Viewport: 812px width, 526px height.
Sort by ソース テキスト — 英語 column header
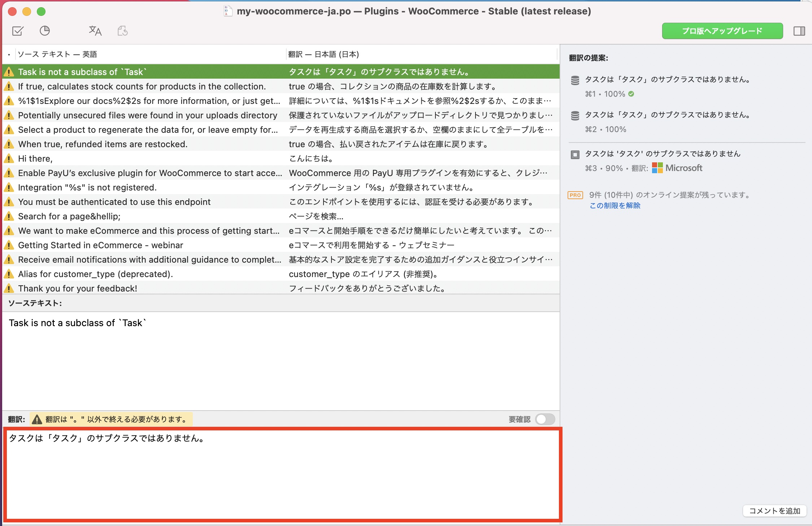point(150,54)
